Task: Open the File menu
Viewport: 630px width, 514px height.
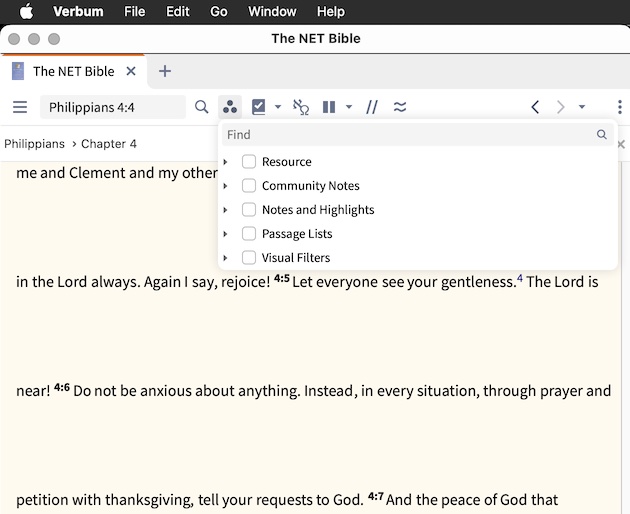Action: (x=134, y=11)
